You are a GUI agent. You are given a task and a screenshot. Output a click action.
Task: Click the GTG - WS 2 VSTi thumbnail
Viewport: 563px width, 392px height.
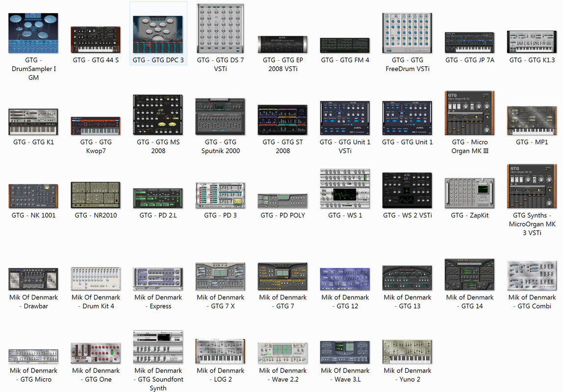407,191
